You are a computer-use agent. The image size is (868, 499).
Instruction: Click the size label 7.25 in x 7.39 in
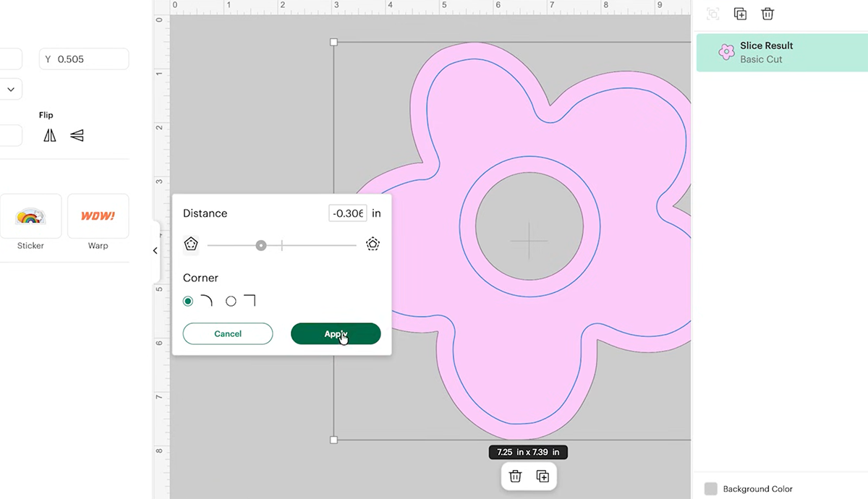528,452
